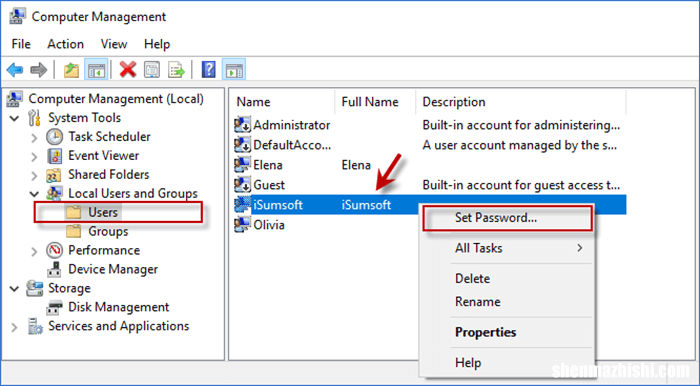700x386 pixels.
Task: Select the Guest user name
Action: [269, 185]
